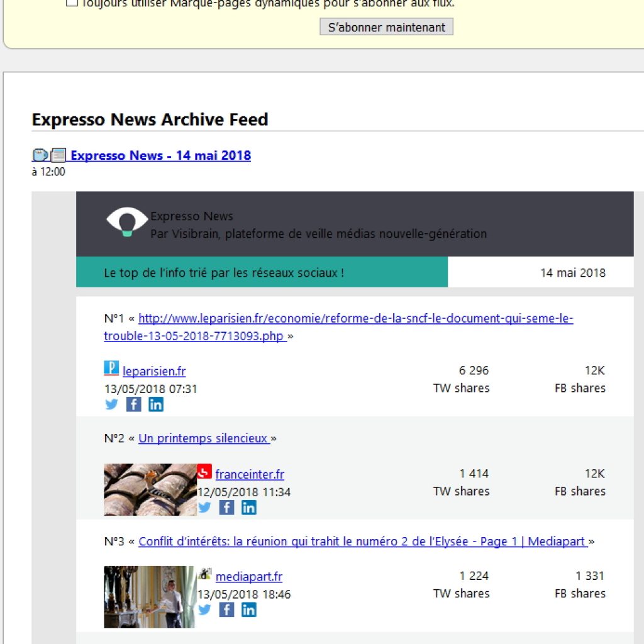Share the franceinter.fr article on LinkedIn
The width and height of the screenshot is (644, 644).
tap(249, 508)
